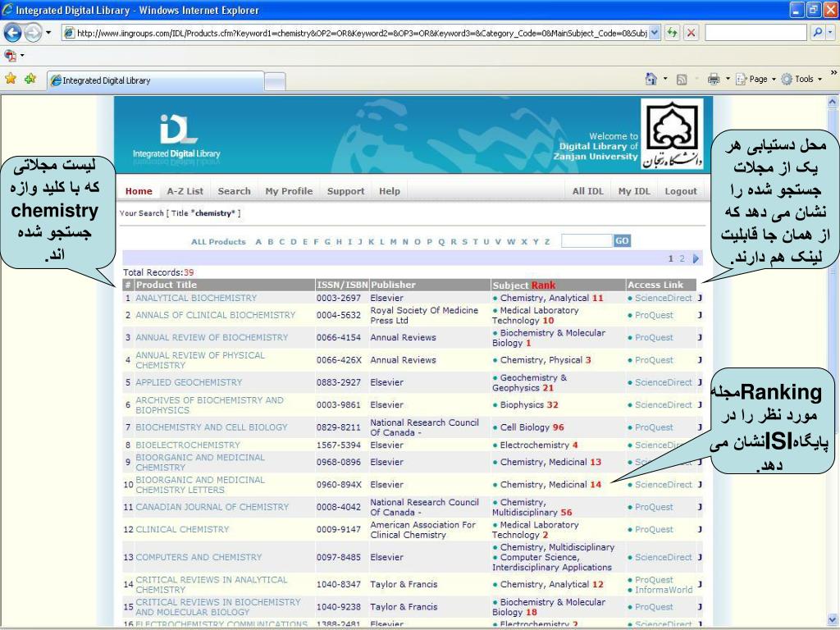Click the GO button
The image size is (840, 630).
pyautogui.click(x=622, y=241)
